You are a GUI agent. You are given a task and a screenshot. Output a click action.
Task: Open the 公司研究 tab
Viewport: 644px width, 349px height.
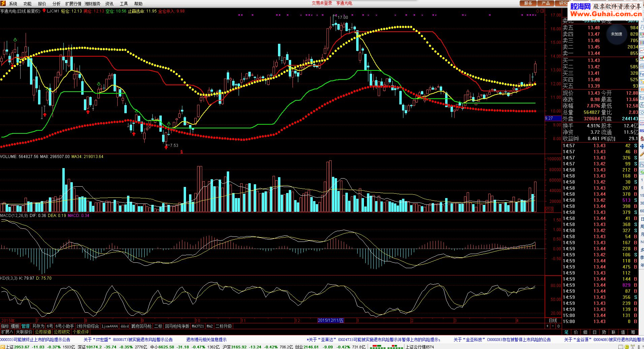coord(62,332)
